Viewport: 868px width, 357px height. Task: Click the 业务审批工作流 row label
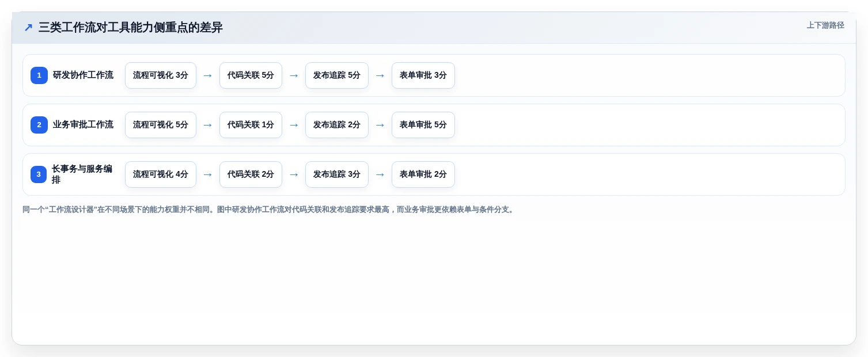83,125
